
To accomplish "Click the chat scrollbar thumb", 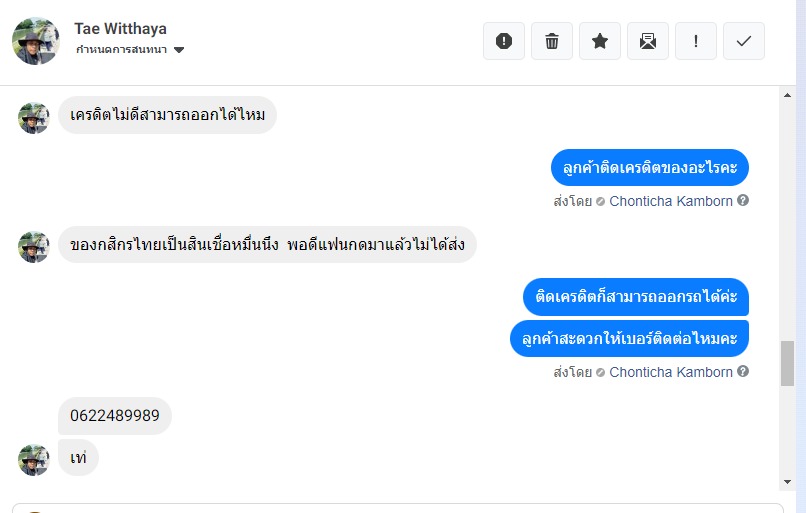I will coord(787,363).
